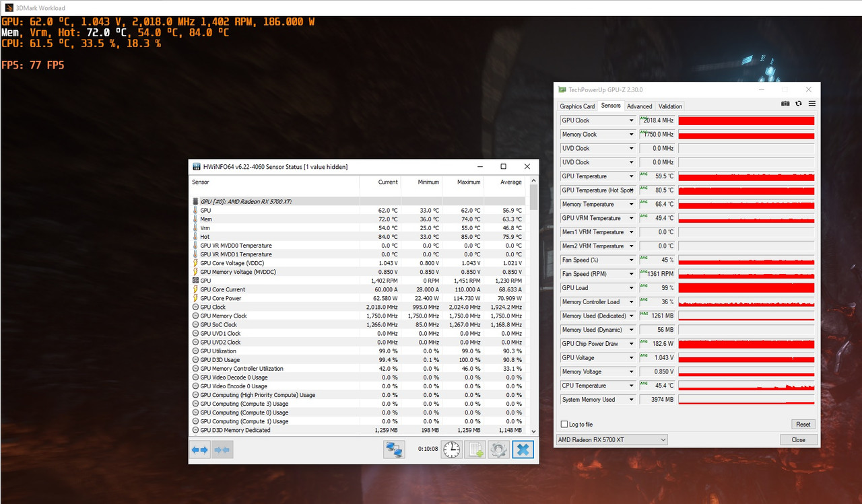Click GPU-Z refresh icon
Image resolution: width=862 pixels, height=504 pixels.
pos(799,104)
